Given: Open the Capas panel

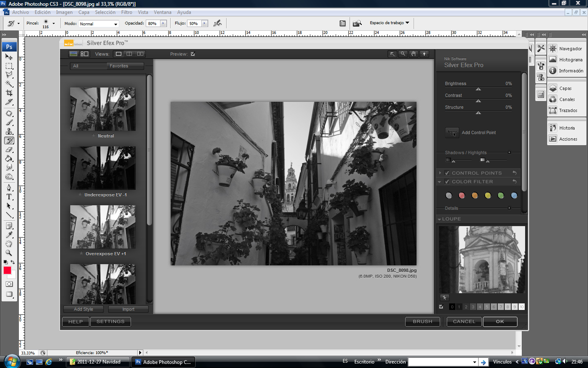Looking at the screenshot, I should [x=566, y=88].
